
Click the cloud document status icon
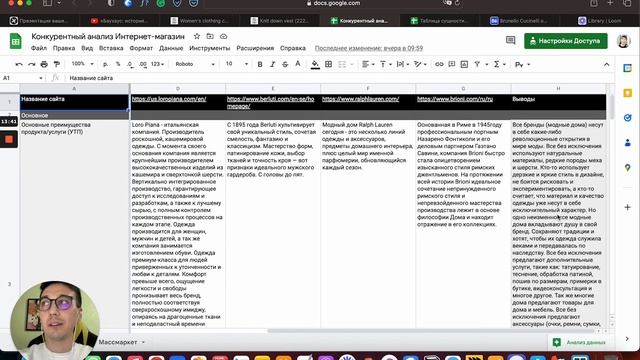(223, 36)
